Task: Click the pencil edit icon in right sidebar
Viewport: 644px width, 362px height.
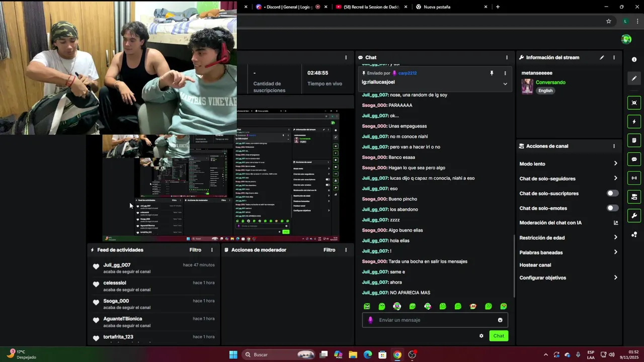Action: tap(634, 78)
